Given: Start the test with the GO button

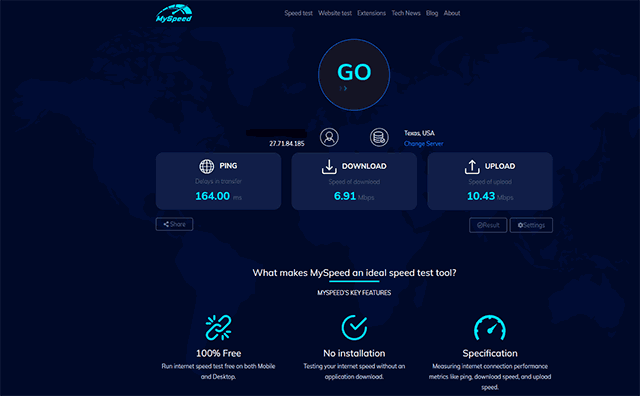Looking at the screenshot, I should 354,75.
